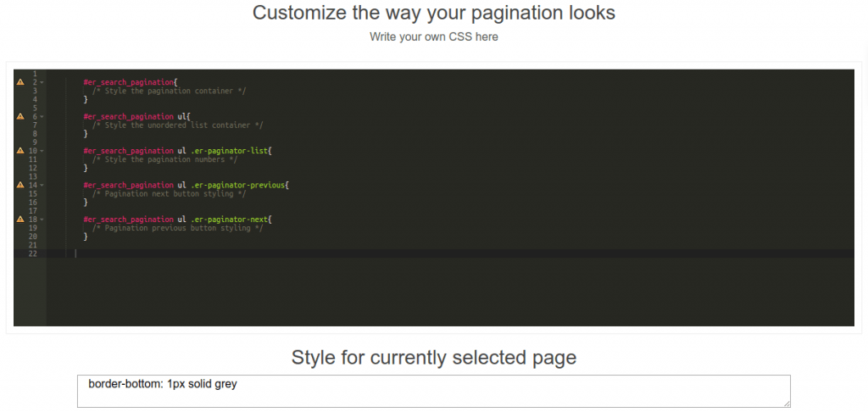Fold the ul rule at line 6
This screenshot has height=412, width=868.
coord(42,116)
